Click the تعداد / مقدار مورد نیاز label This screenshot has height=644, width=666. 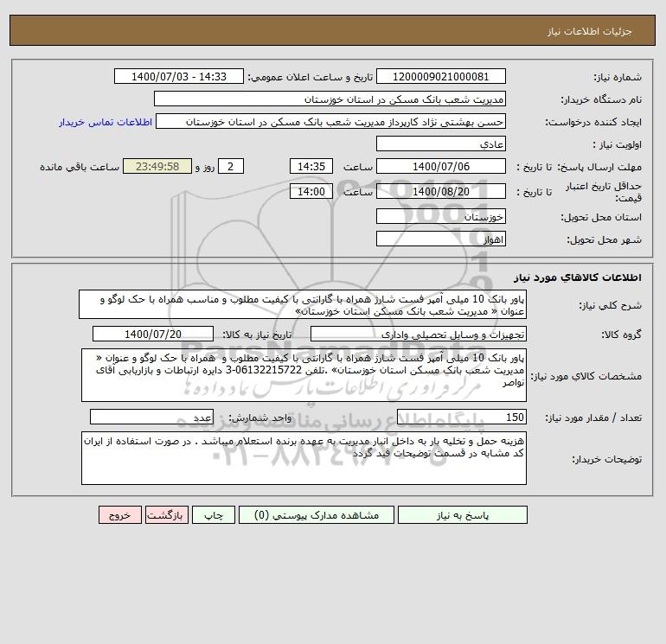tap(593, 418)
